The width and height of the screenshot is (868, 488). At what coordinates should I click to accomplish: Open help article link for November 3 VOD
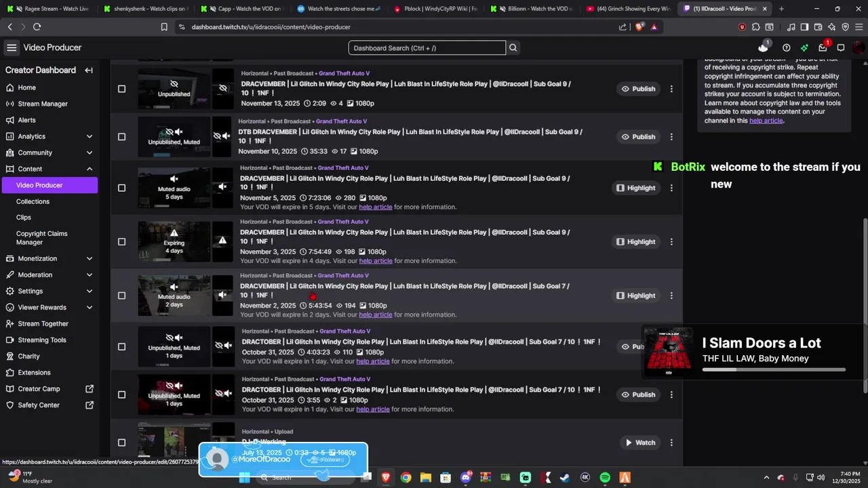point(376,261)
